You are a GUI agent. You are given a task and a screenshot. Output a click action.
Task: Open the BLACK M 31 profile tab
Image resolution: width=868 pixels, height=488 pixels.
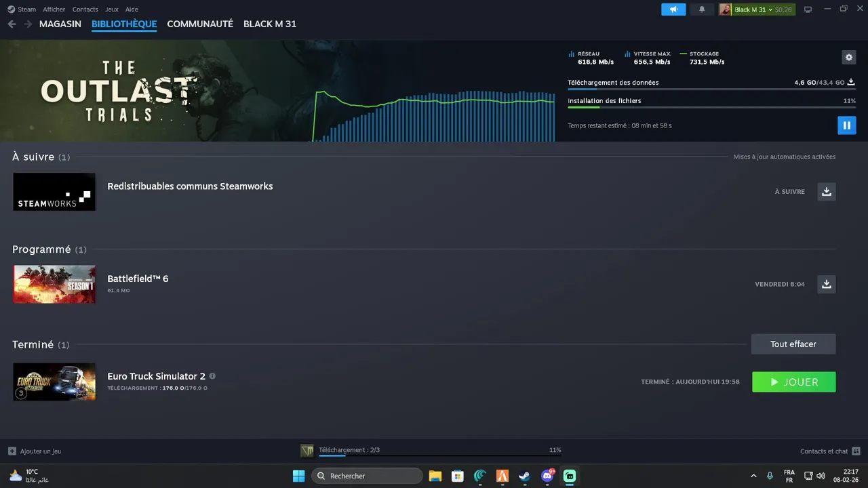point(270,24)
